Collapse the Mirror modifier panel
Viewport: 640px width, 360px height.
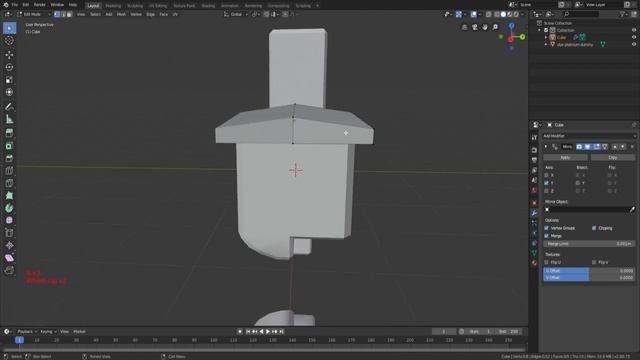pyautogui.click(x=546, y=147)
